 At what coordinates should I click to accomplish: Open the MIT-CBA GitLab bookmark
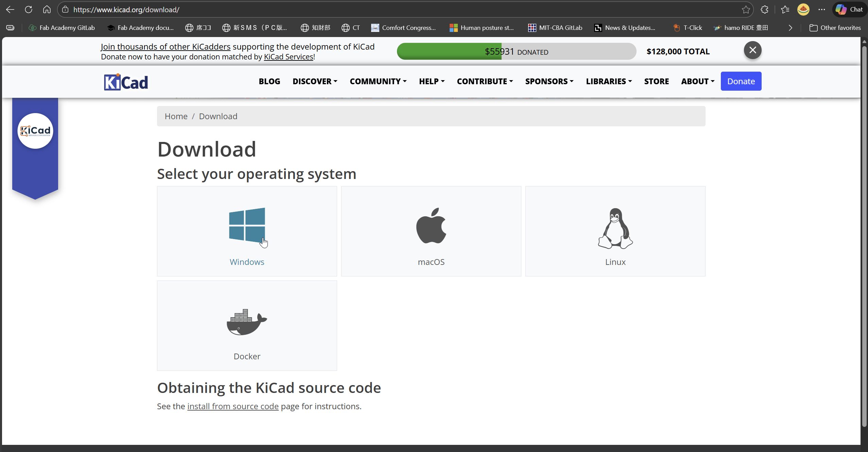coord(555,28)
